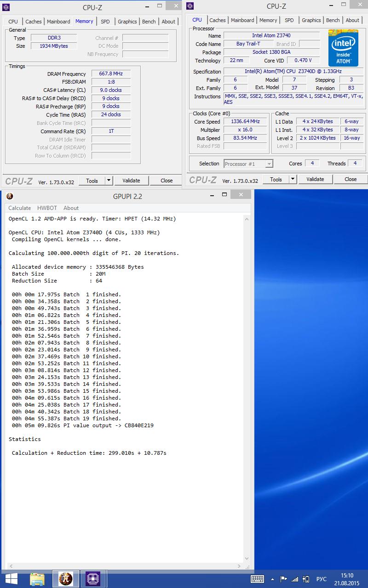Viewport: 368px width, 588px height.
Task: Open SPD tab in right CPU-Z window
Action: 289,20
